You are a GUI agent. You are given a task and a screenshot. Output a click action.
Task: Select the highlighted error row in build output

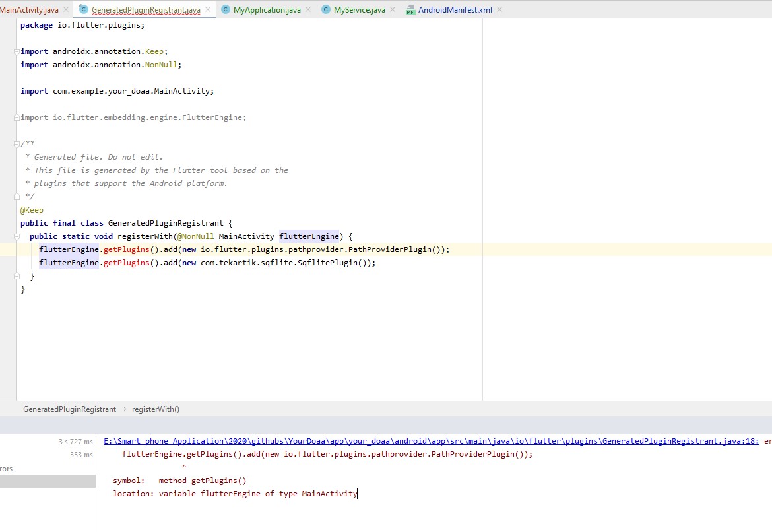coord(46,481)
